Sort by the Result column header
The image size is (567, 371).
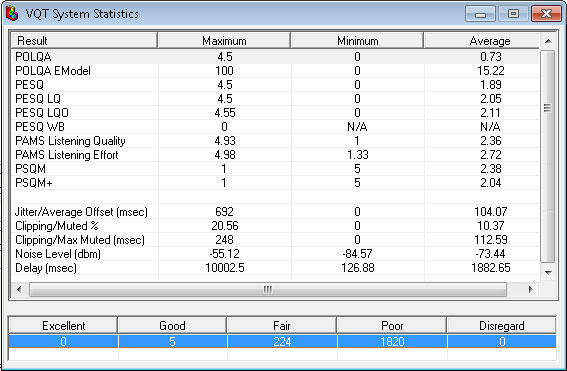pyautogui.click(x=84, y=40)
